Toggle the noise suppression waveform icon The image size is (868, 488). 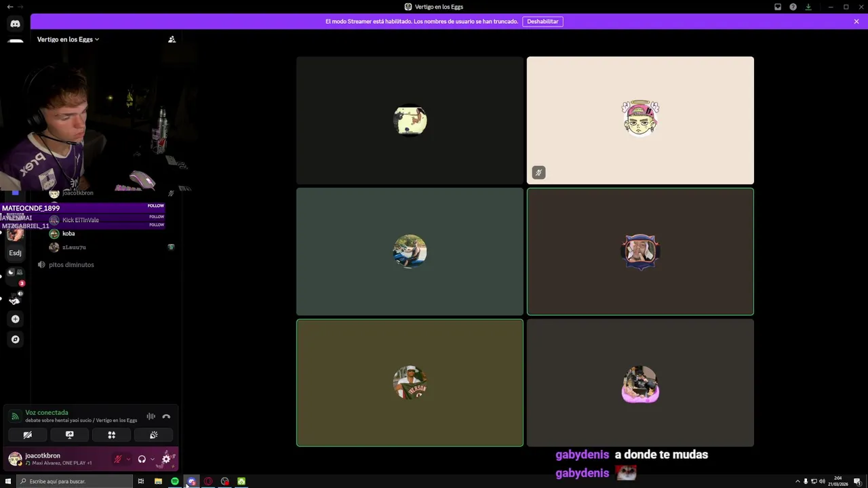coord(151,416)
